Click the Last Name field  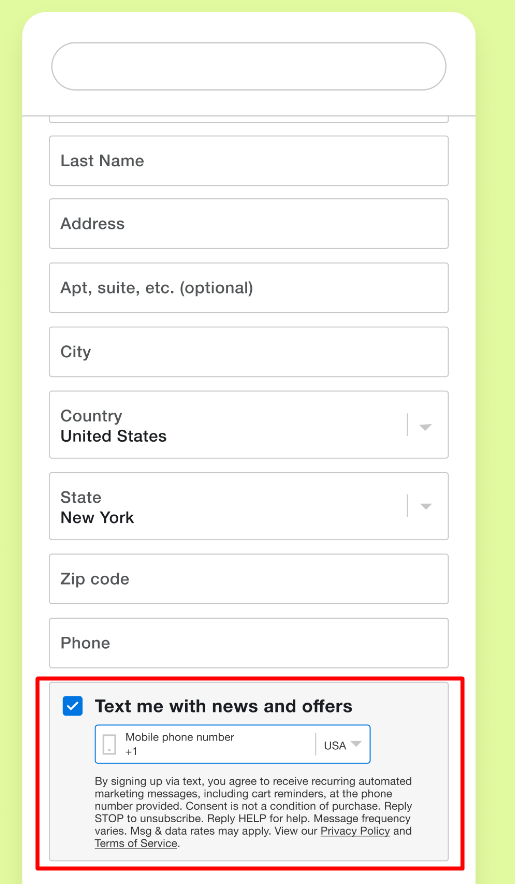click(x=249, y=161)
